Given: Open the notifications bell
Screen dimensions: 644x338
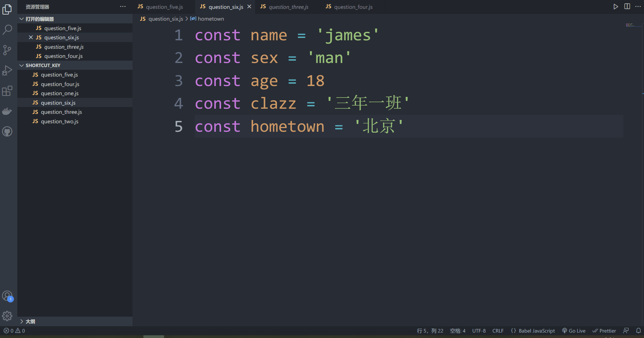Looking at the screenshot, I should [638, 331].
